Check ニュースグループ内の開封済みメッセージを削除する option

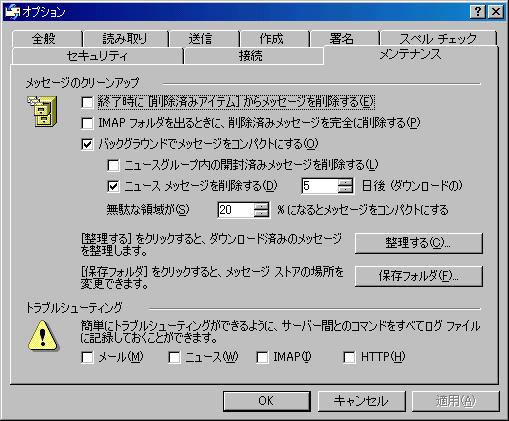pos(113,165)
